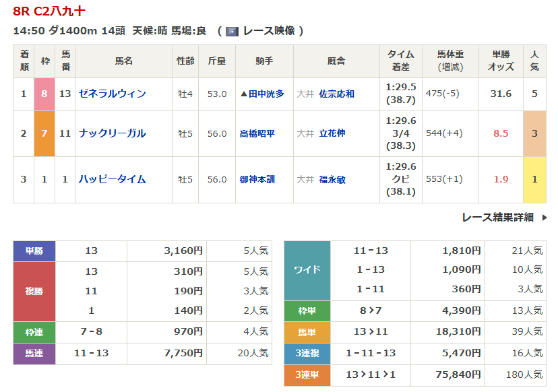
Task: Open horse ゼネラルウィン profile
Action: [112, 94]
